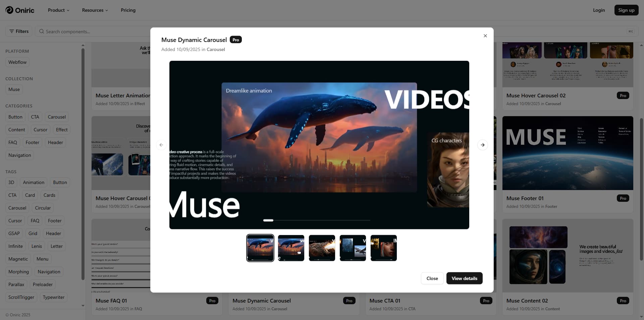Expand the Product menu
The height and width of the screenshot is (320, 644).
(59, 10)
